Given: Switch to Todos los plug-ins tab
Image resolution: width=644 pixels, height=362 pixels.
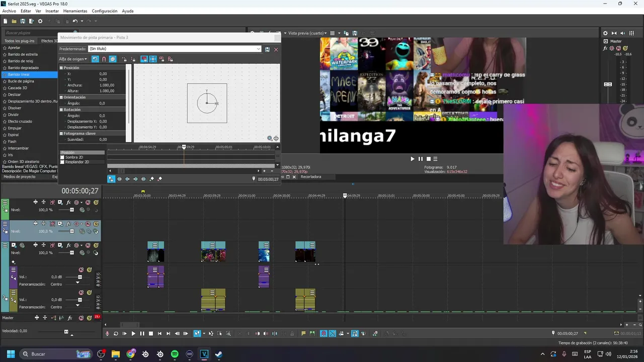Looking at the screenshot, I should click(20, 41).
